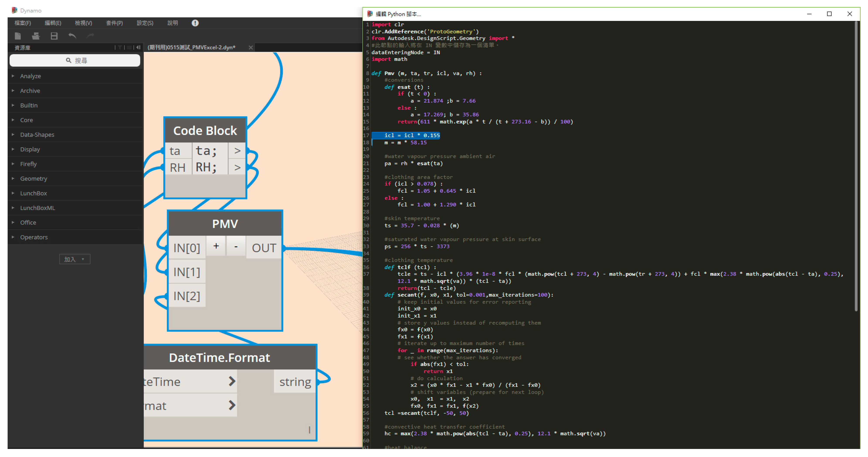The height and width of the screenshot is (457, 868).
Task: Click the line 'm = m * 58.15'
Action: click(405, 142)
